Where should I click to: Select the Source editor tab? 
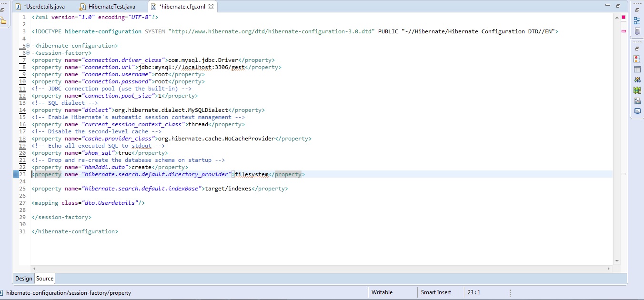click(45, 279)
